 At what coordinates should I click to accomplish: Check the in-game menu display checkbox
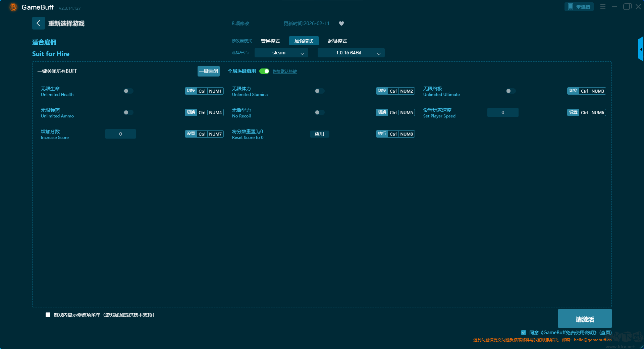[x=48, y=315]
